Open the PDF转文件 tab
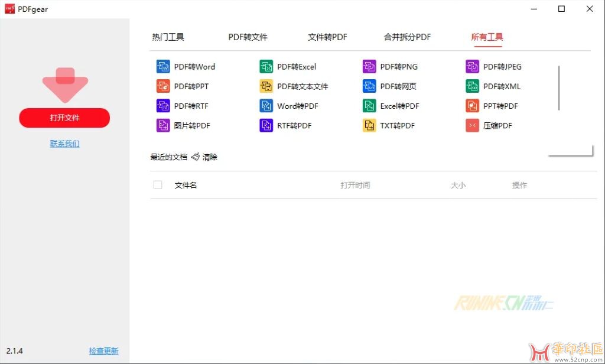The width and height of the screenshot is (605, 364). 248,37
